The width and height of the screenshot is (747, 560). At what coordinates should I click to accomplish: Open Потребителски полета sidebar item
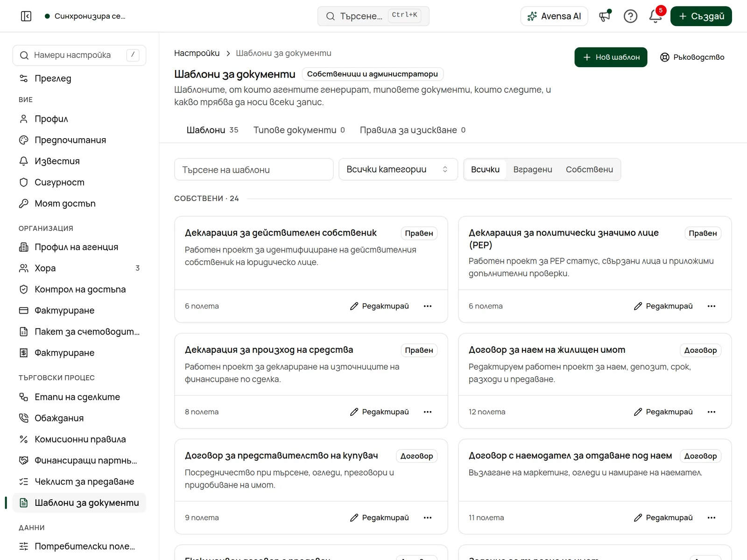79,546
